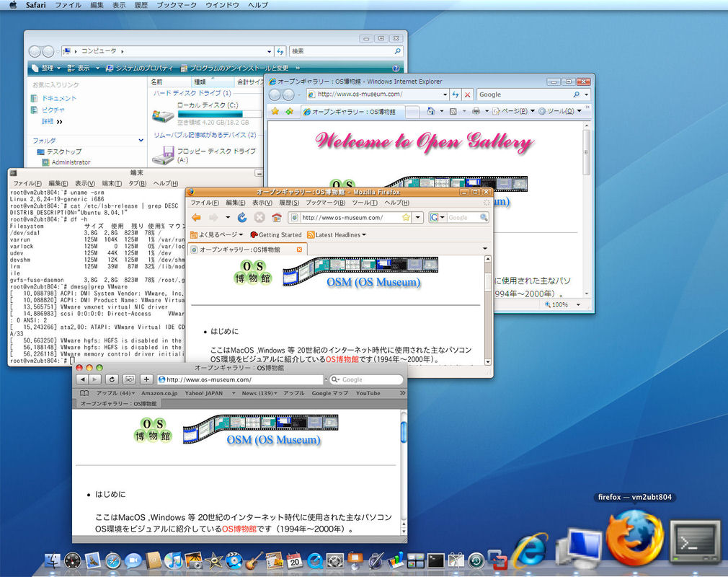Open Internet Explorer address bar dropdown
728x577 pixels.
pos(445,94)
